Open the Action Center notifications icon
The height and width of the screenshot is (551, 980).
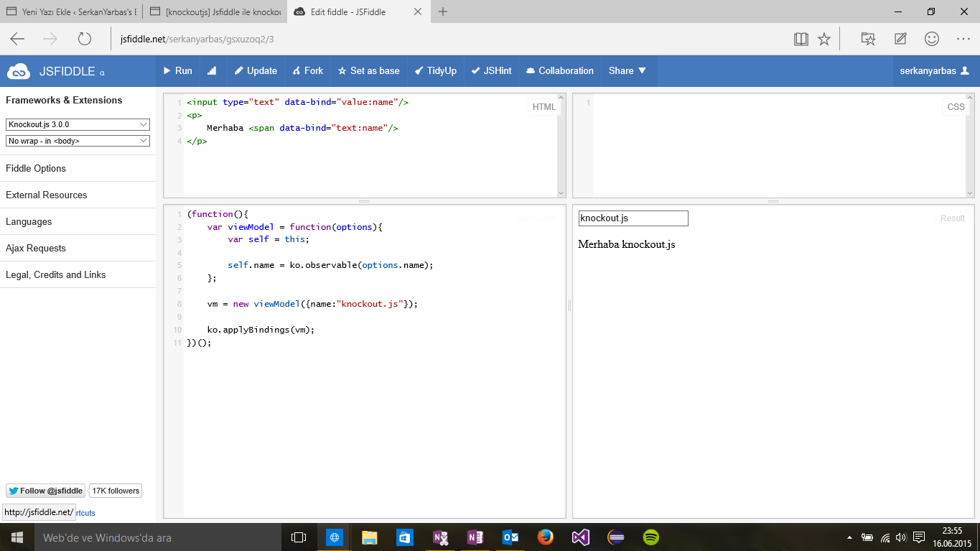(918, 537)
